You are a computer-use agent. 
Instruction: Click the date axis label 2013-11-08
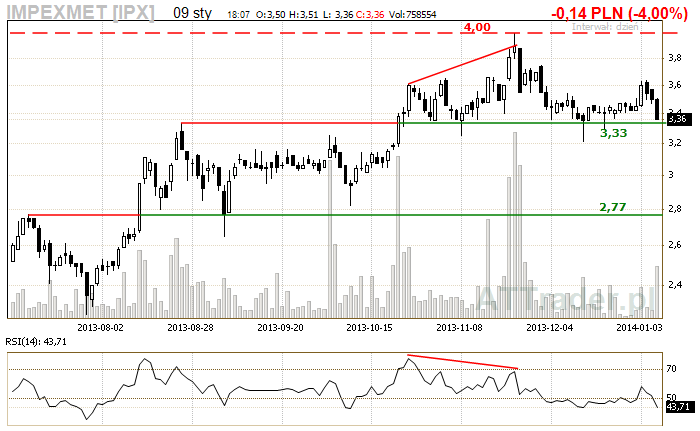[459, 328]
